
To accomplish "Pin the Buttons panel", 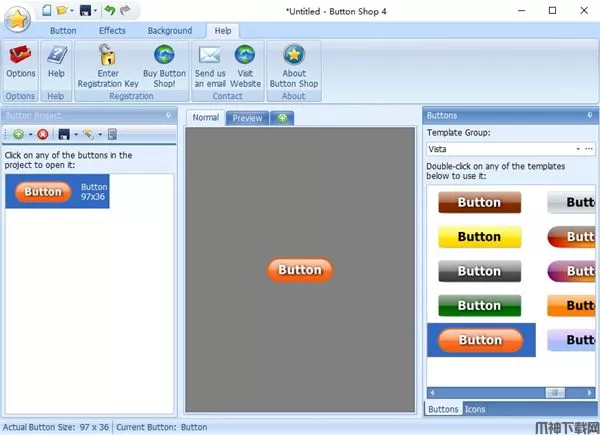I will tap(590, 115).
